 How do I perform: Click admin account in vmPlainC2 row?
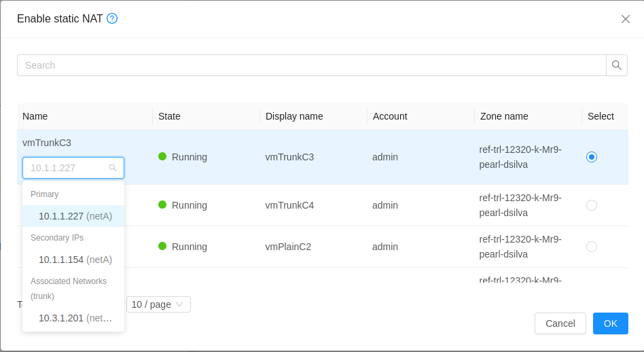[385, 247]
